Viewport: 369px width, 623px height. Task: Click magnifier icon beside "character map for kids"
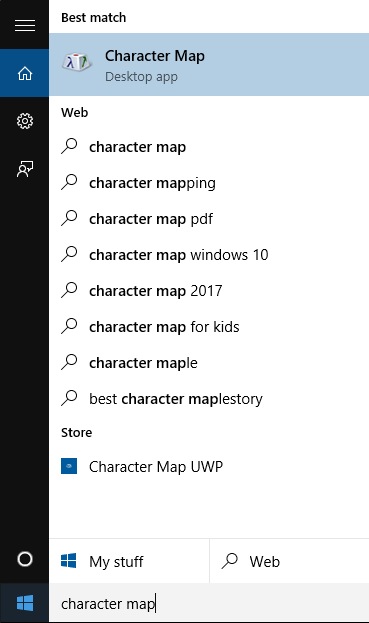(69, 326)
